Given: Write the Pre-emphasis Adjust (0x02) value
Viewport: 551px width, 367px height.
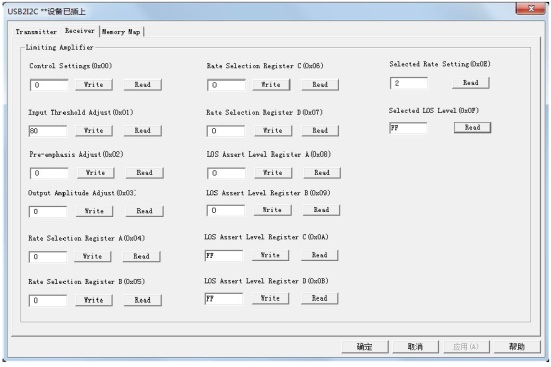Looking at the screenshot, I should coord(96,173).
